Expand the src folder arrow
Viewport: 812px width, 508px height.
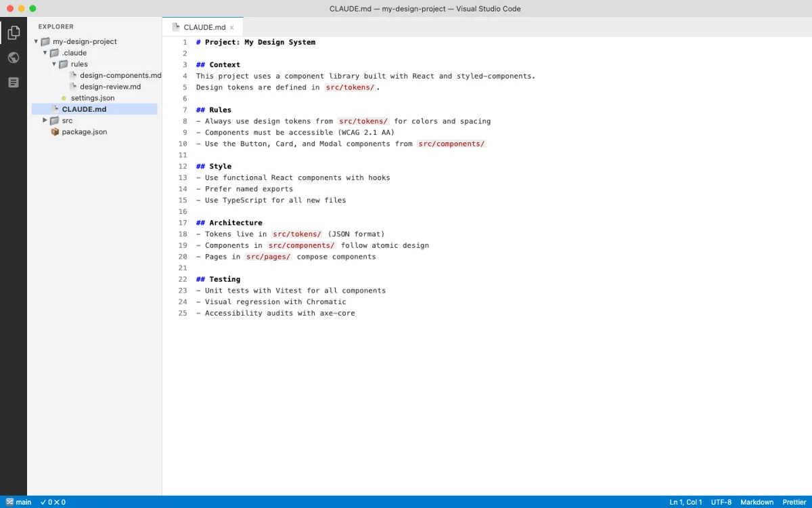tap(45, 121)
